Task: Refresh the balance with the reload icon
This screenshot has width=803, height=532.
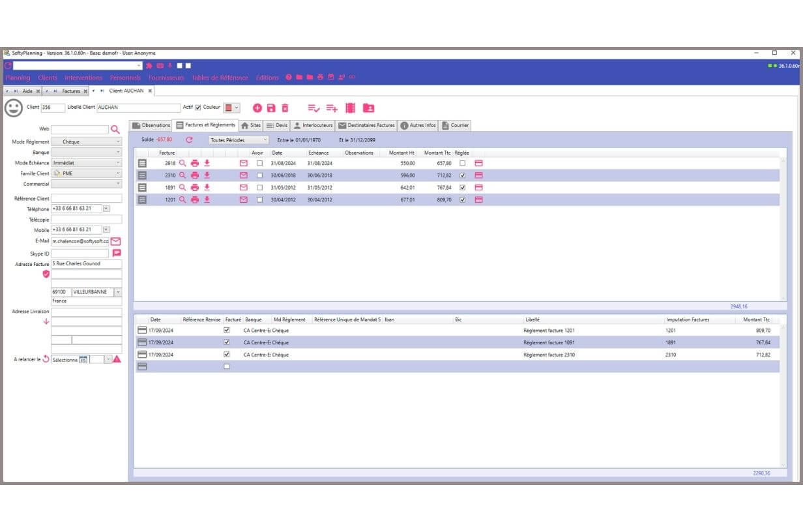Action: (x=189, y=140)
